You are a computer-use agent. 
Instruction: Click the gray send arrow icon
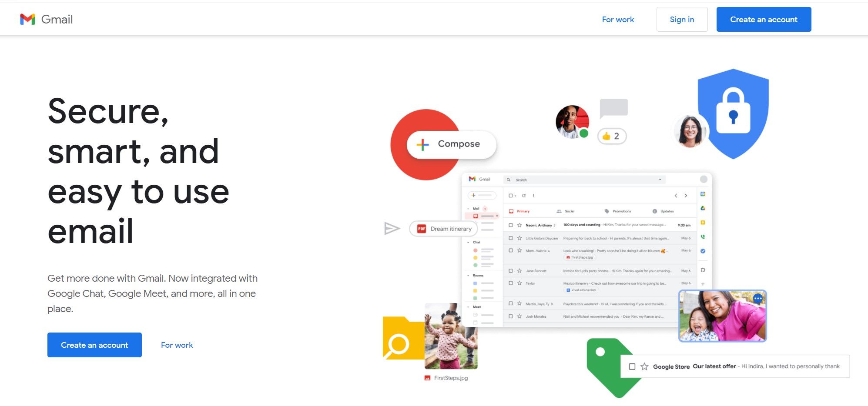click(x=392, y=228)
